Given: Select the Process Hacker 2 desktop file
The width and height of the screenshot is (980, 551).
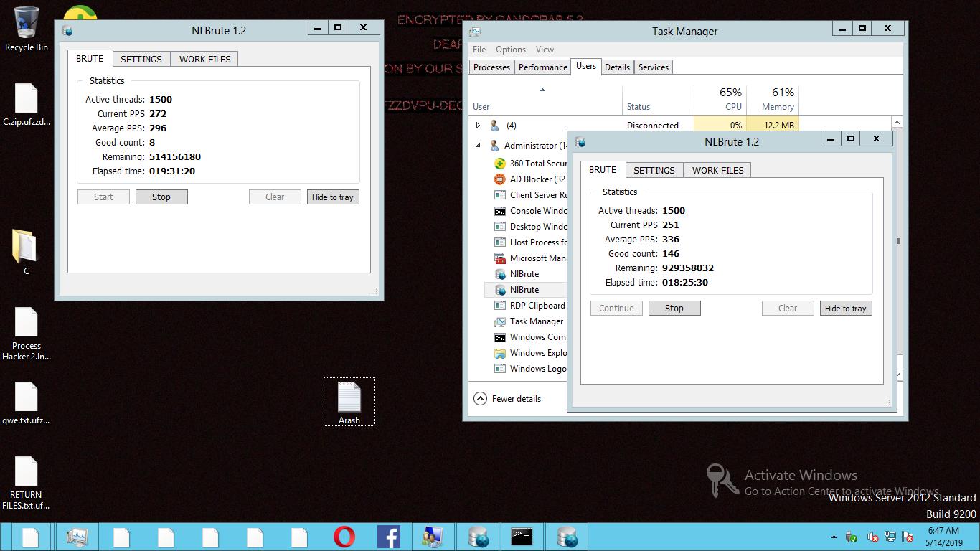Looking at the screenshot, I should [x=27, y=334].
